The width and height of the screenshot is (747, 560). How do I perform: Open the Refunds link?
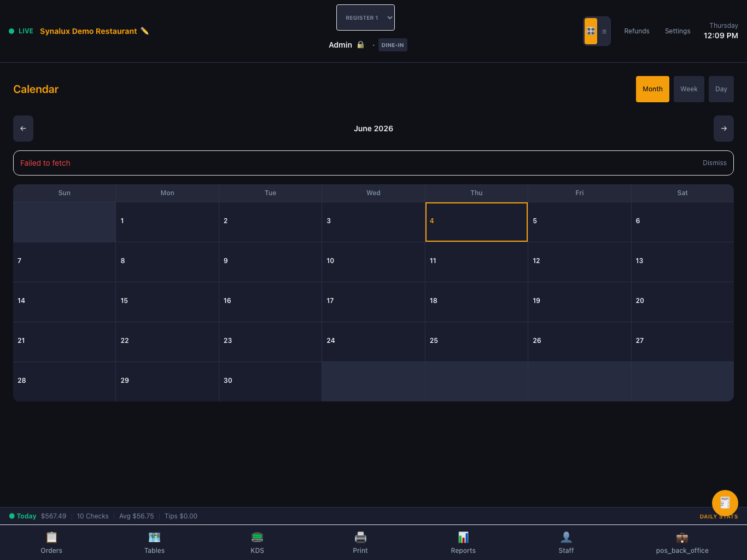[637, 31]
